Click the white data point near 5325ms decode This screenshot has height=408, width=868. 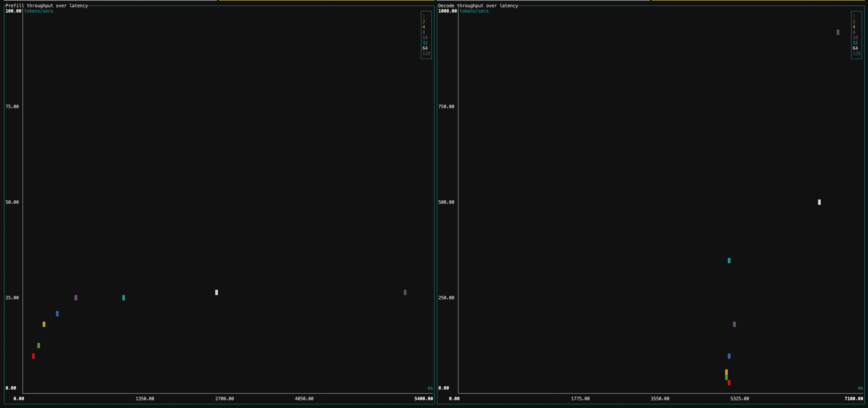[819, 202]
